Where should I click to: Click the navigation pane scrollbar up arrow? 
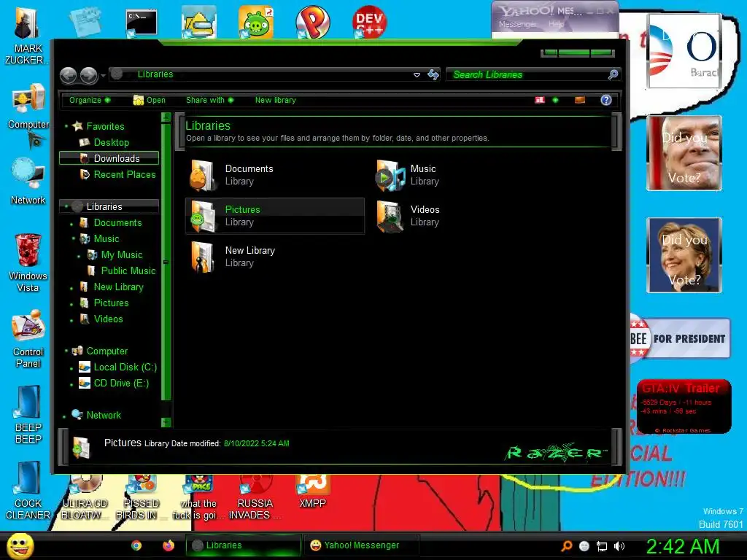click(166, 117)
